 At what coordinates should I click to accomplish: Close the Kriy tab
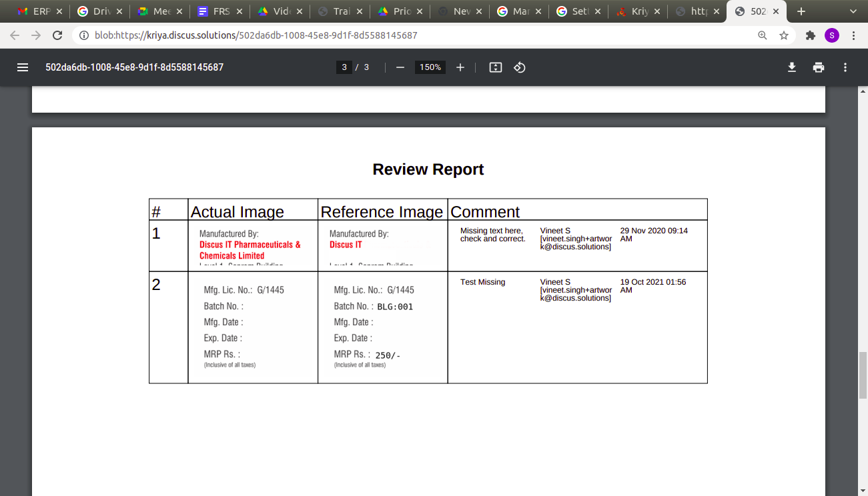(656, 11)
